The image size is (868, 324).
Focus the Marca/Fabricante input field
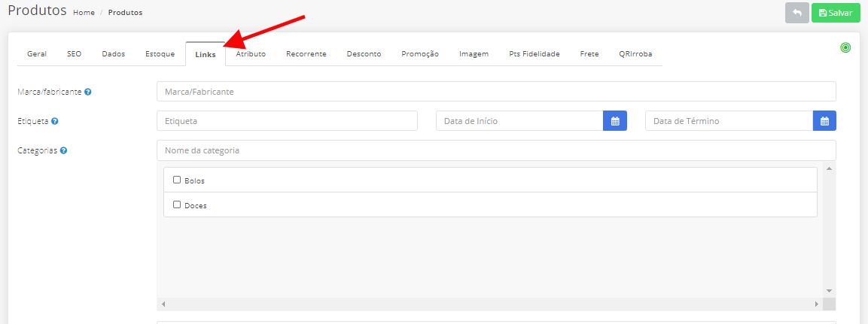point(496,92)
